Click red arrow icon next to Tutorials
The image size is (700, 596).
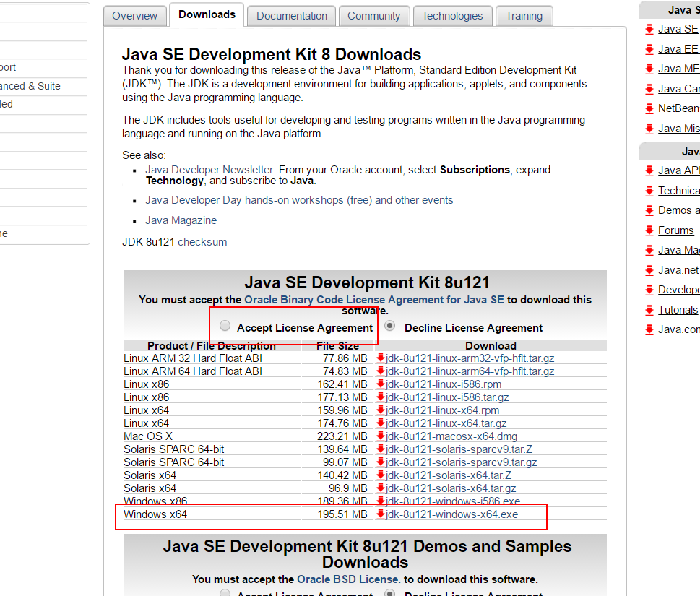click(x=649, y=310)
